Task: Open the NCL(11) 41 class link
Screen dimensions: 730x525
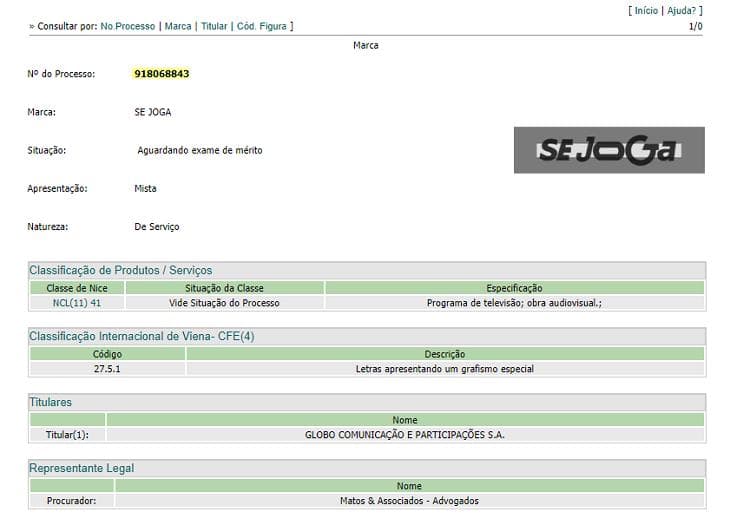Action: [x=77, y=303]
